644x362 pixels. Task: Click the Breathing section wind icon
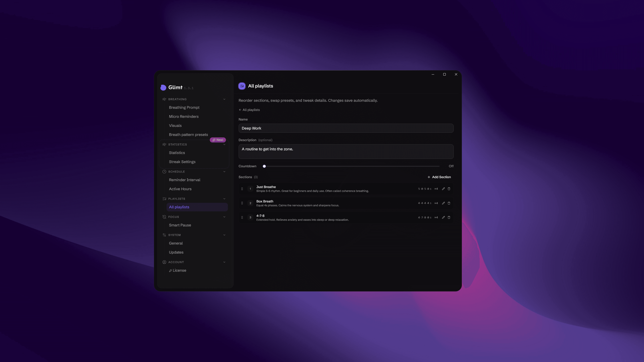[x=164, y=99]
